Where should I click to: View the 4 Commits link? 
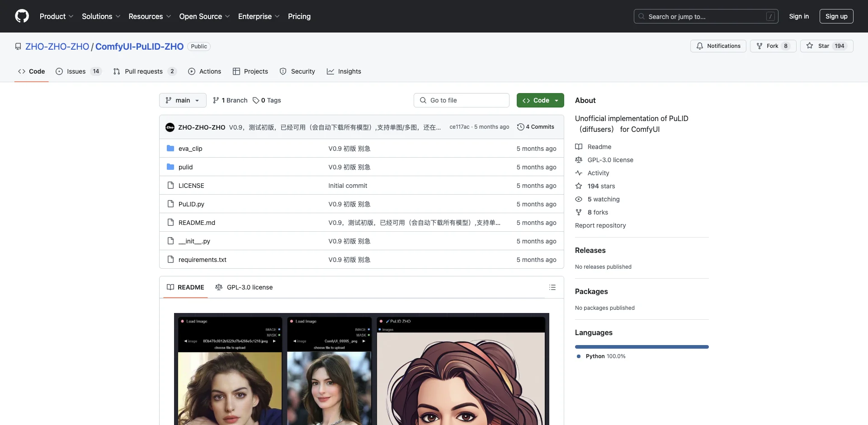536,127
